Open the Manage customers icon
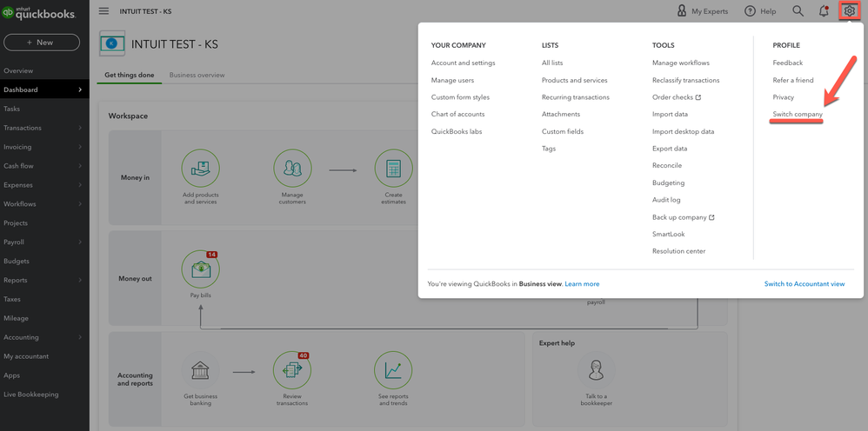Screen dimensions: 868x431 292,169
